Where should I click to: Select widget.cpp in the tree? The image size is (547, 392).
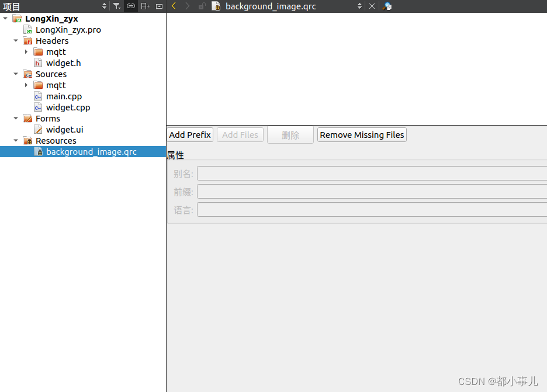point(68,107)
